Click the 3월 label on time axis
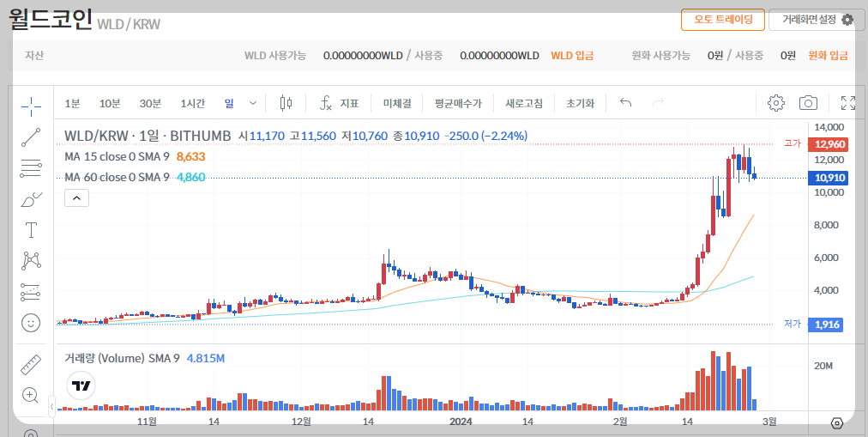Image resolution: width=868 pixels, height=437 pixels. point(769,422)
